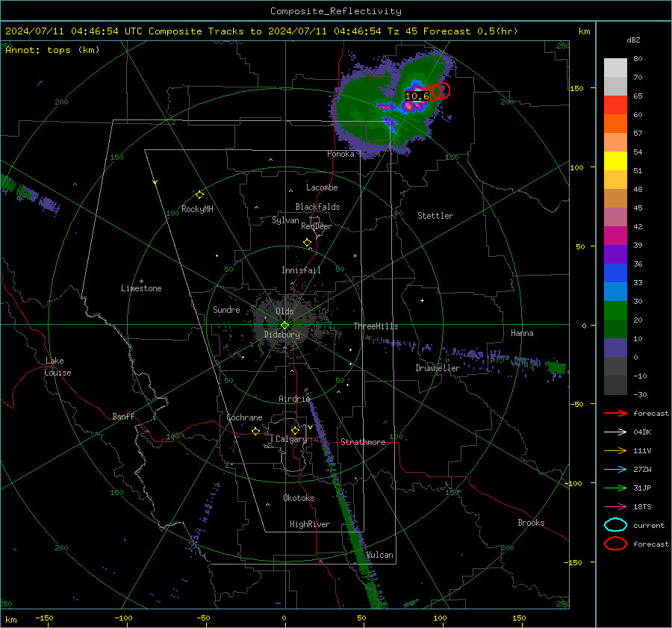672x628 pixels.
Task: Click the dBZ legend heading
Action: coord(633,40)
